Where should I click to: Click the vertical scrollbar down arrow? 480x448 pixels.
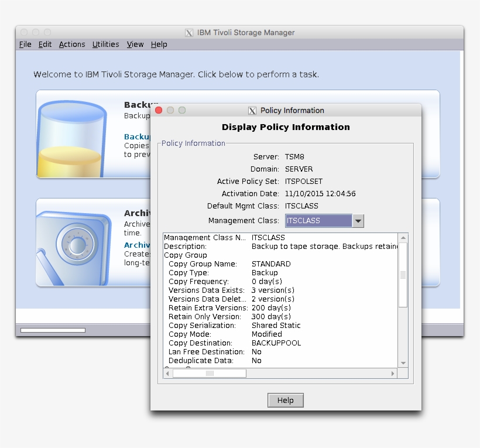(403, 362)
